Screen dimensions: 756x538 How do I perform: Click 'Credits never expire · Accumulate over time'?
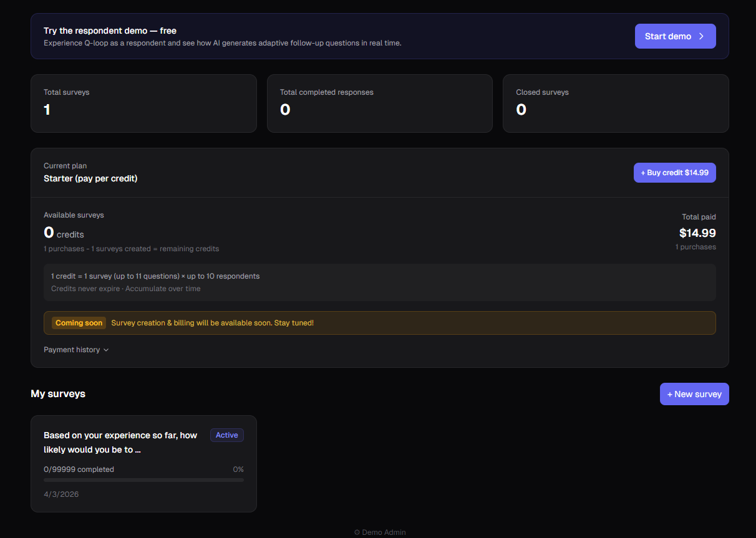coord(126,289)
